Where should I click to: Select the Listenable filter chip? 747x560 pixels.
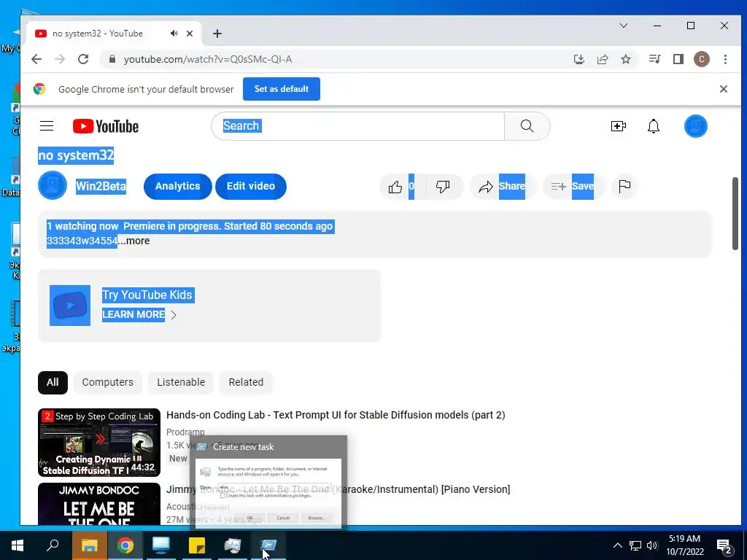coord(181,382)
